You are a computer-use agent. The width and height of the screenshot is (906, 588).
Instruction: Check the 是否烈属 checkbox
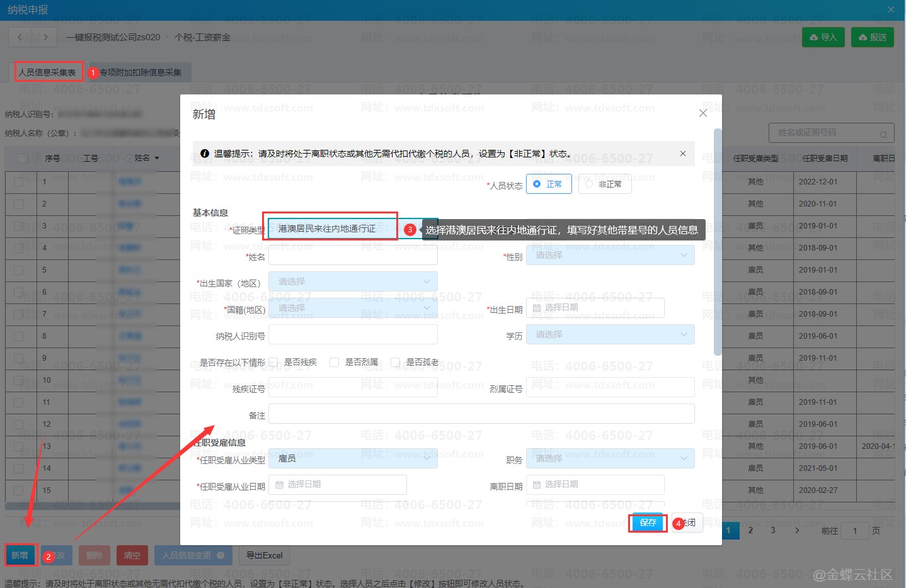335,362
